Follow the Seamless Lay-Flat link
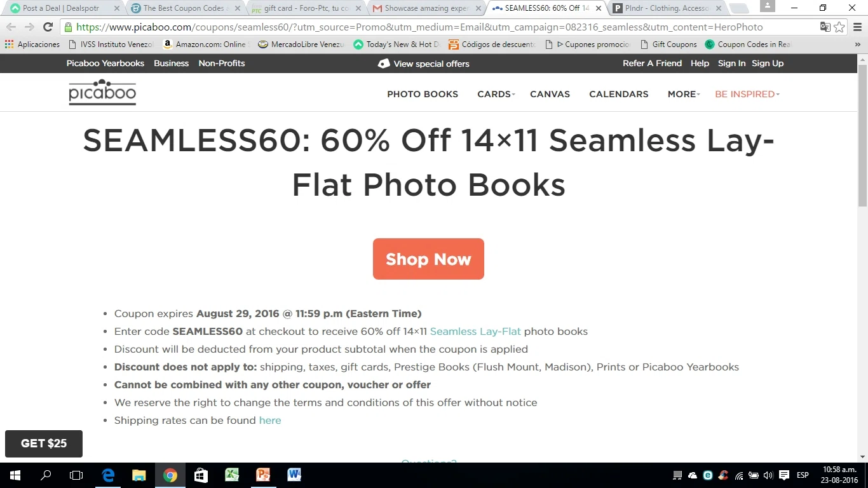 pos(475,331)
